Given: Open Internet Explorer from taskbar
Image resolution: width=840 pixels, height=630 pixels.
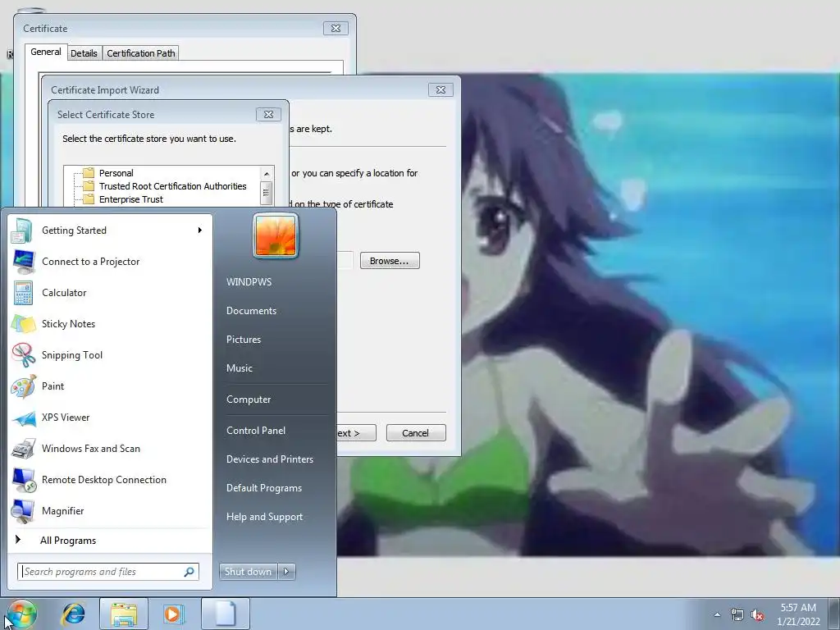Looking at the screenshot, I should point(73,614).
